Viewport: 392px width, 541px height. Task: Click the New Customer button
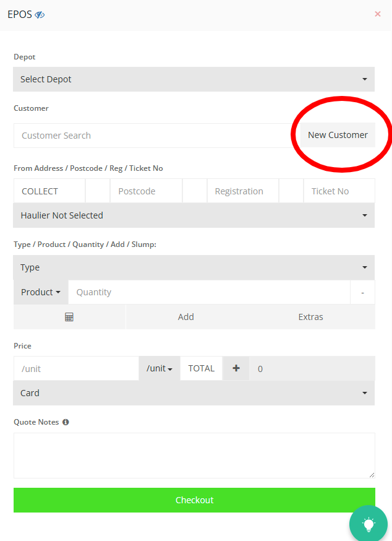(x=338, y=135)
